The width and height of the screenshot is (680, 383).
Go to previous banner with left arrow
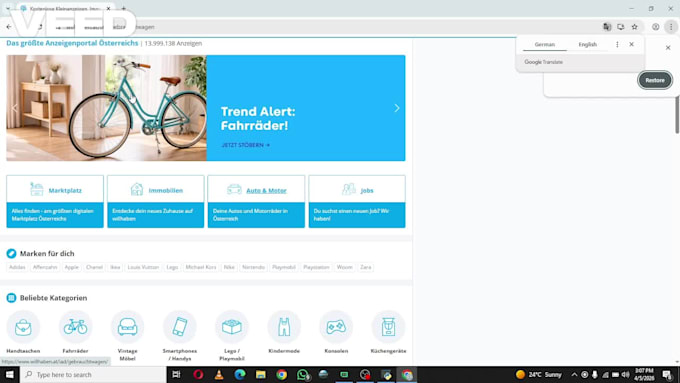coord(15,108)
